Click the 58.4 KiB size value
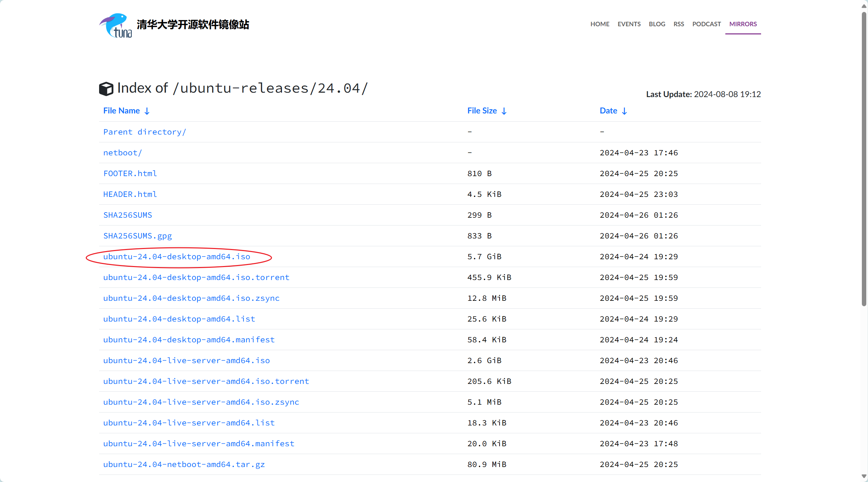Viewport: 868px width, 482px height. tap(487, 340)
